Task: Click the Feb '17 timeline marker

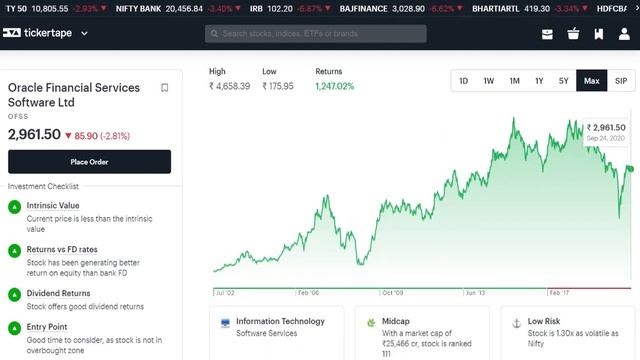Action: (x=559, y=293)
